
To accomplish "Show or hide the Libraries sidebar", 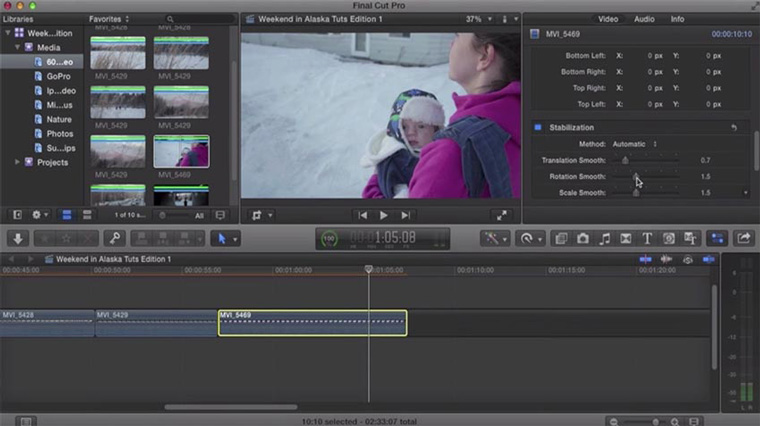I will (x=17, y=215).
